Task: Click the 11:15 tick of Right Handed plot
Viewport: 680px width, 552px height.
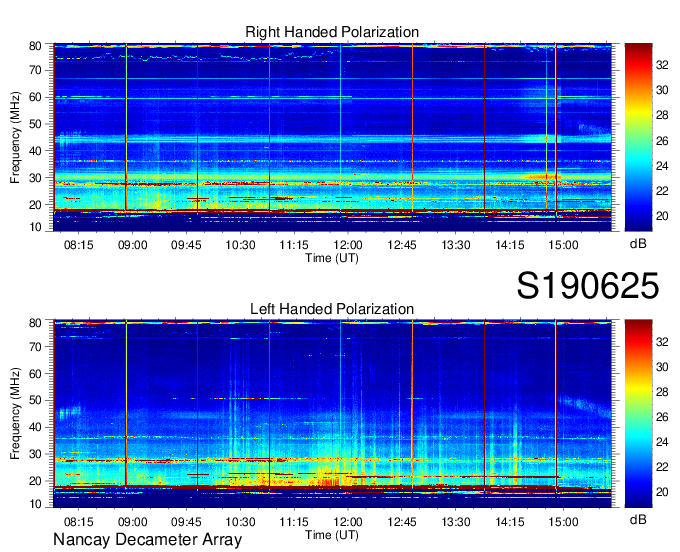Action: [x=294, y=245]
